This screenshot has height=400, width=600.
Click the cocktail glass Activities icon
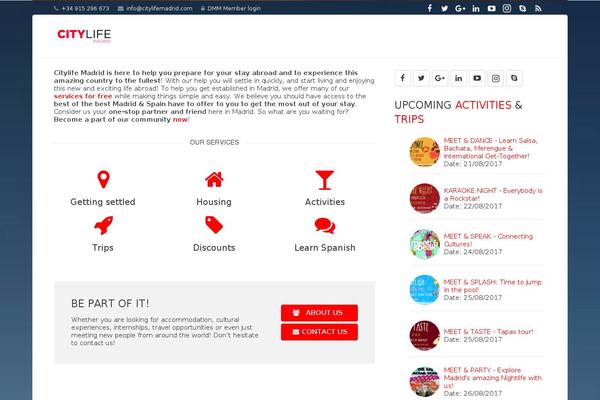325,180
